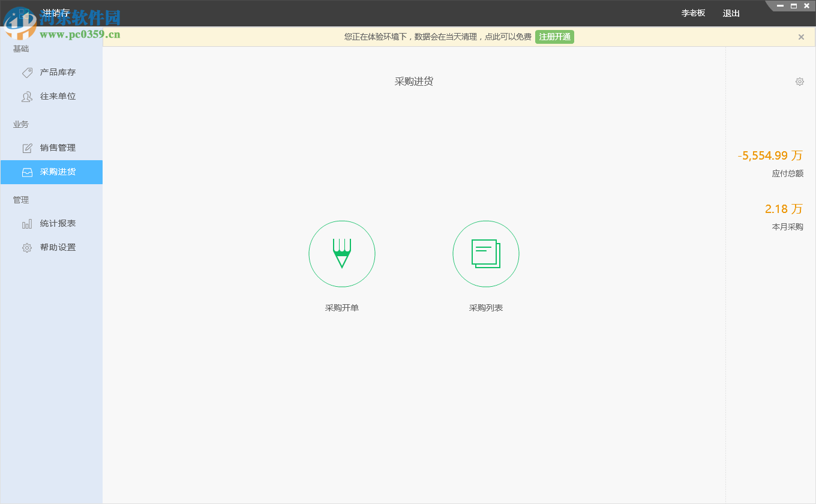The height and width of the screenshot is (504, 816).
Task: Click the 2.18 万 monthly purchase value
Action: [784, 209]
